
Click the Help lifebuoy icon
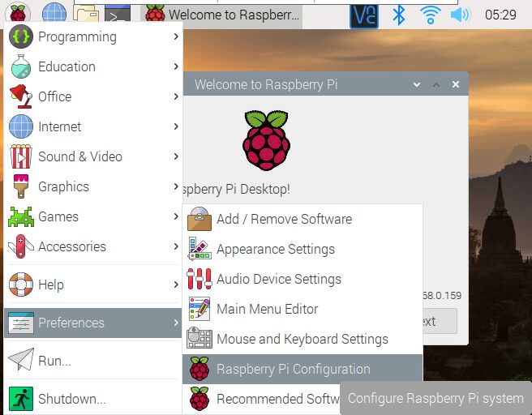coord(21,285)
